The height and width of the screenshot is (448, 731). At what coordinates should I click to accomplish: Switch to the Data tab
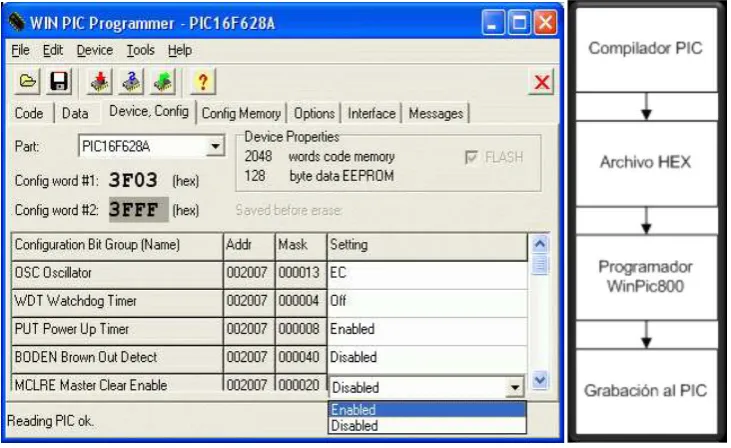coord(75,113)
